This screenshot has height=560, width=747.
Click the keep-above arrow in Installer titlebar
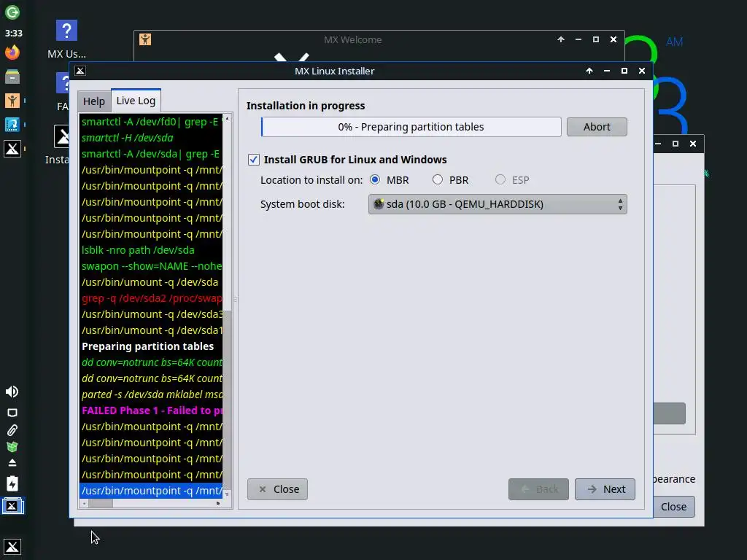pos(589,71)
